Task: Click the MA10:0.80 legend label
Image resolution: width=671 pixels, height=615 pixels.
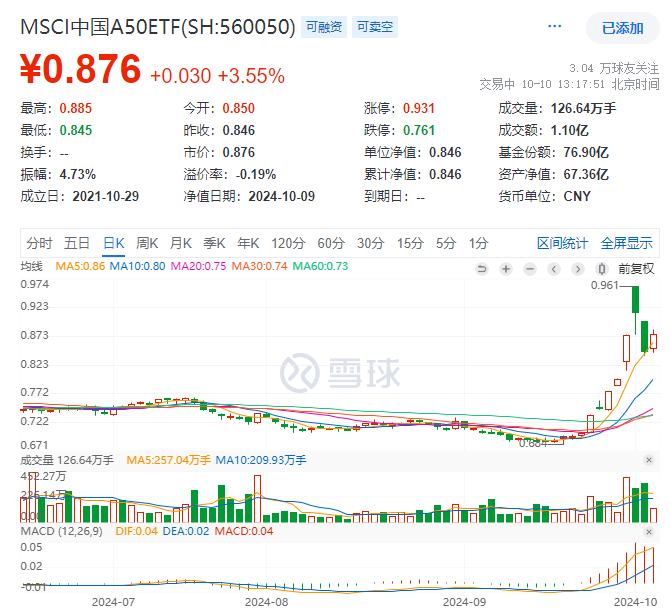Action: click(137, 266)
